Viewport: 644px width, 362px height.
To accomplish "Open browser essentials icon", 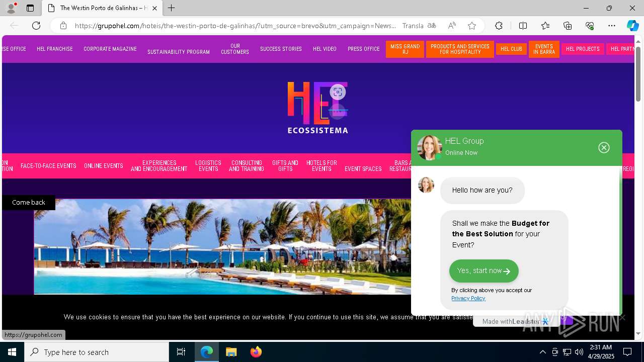I will click(590, 26).
